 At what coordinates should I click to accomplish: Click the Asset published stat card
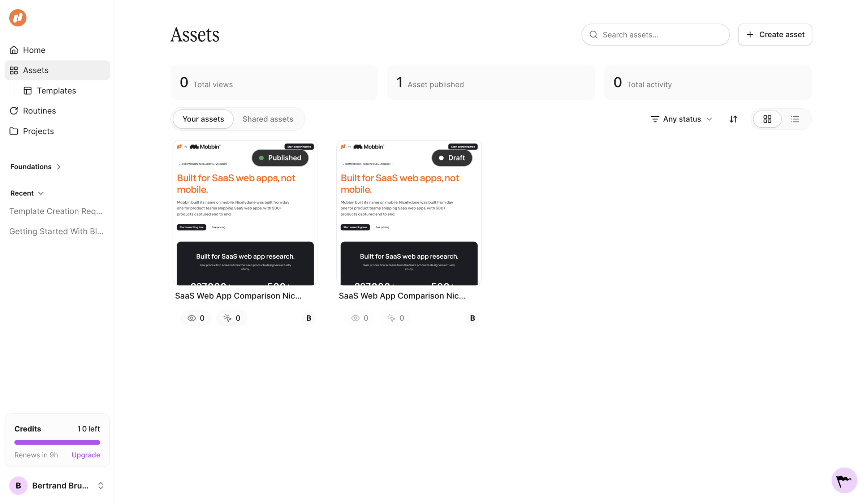[x=491, y=82]
